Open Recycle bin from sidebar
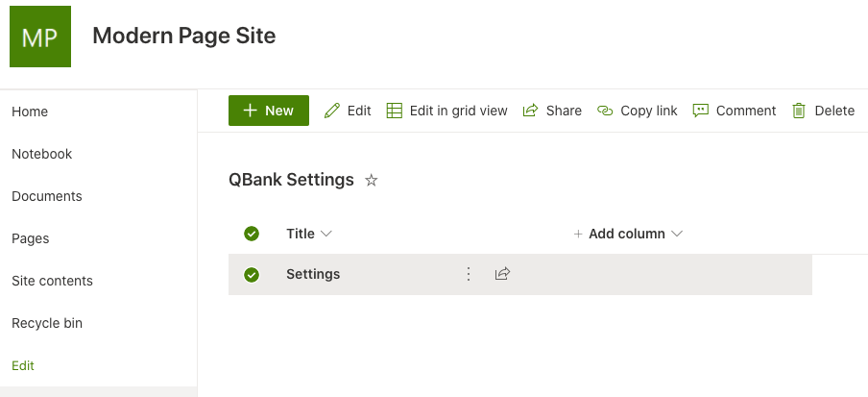The width and height of the screenshot is (868, 397). coord(47,323)
